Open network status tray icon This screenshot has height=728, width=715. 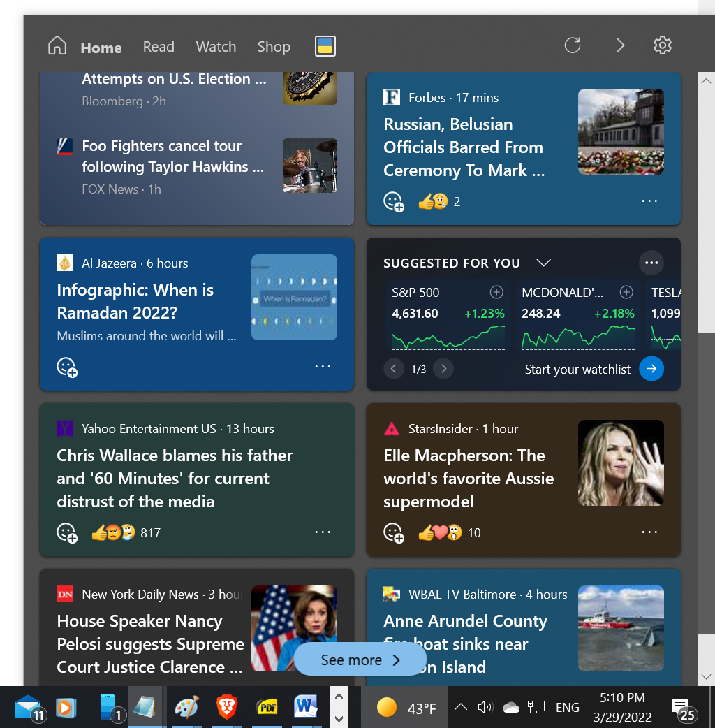click(x=536, y=707)
